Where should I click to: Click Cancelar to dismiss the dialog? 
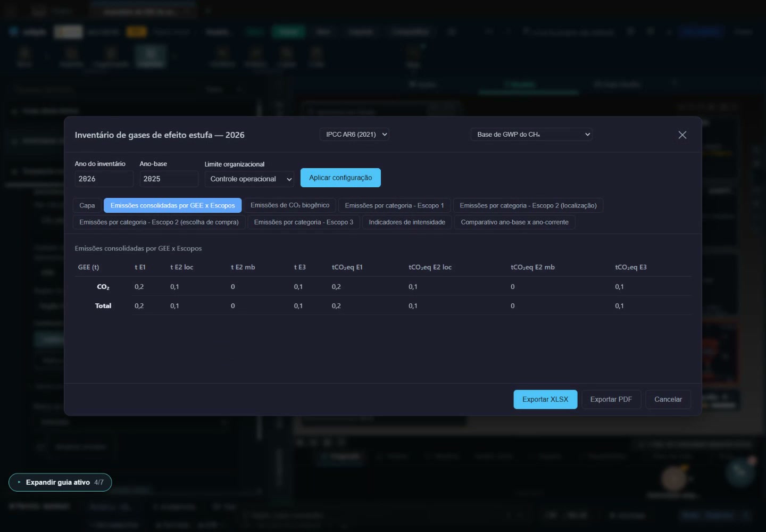[668, 400]
